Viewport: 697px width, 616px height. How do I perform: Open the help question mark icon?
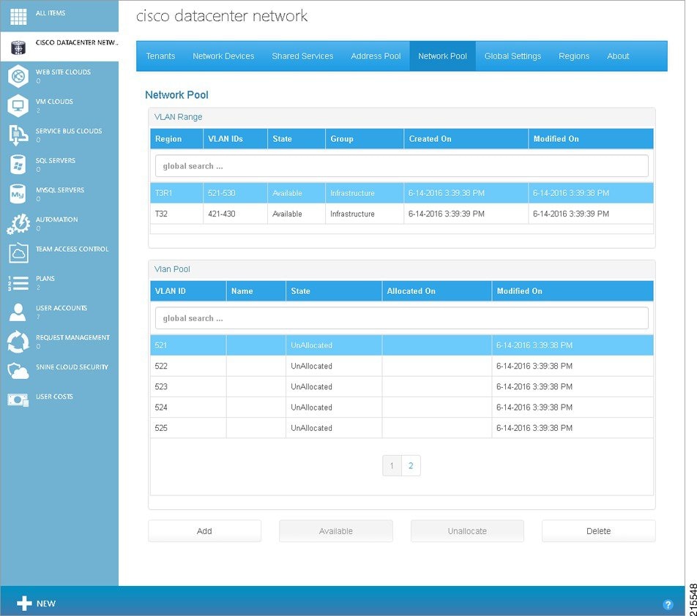tap(668, 604)
